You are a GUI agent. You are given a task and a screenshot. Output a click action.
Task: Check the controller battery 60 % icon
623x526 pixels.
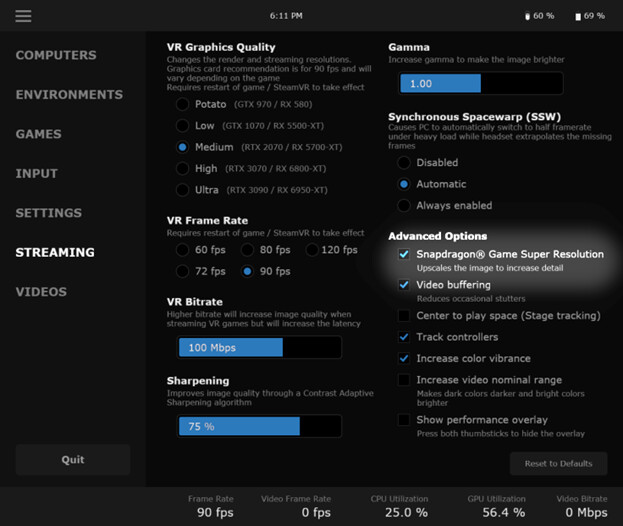click(527, 16)
